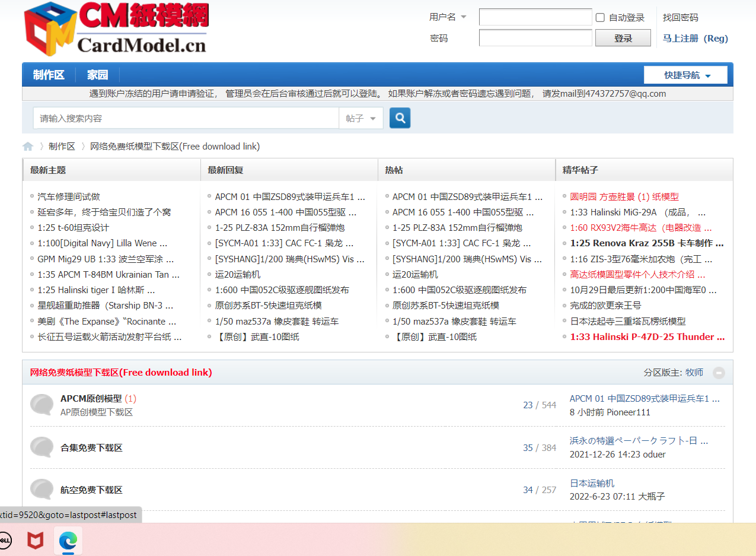Open 【原创】武直-10图纸 in 热帖 column
This screenshot has height=556, width=756.
pyautogui.click(x=435, y=336)
